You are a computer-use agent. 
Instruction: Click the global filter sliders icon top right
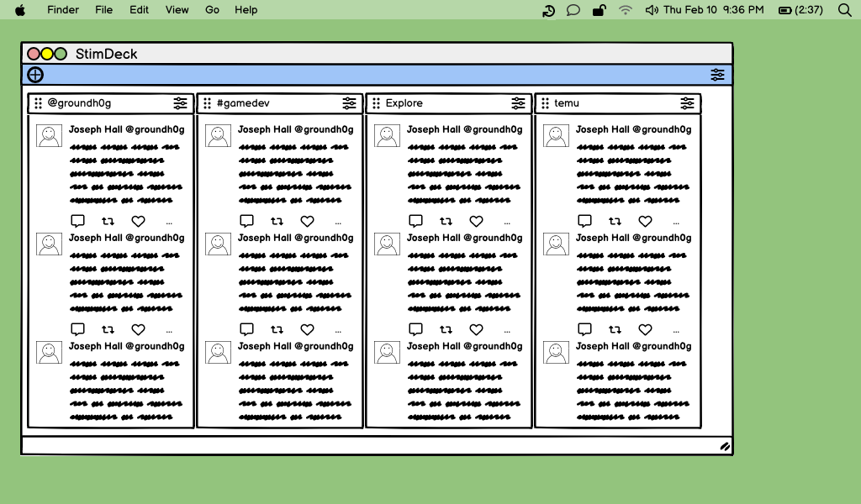(717, 74)
